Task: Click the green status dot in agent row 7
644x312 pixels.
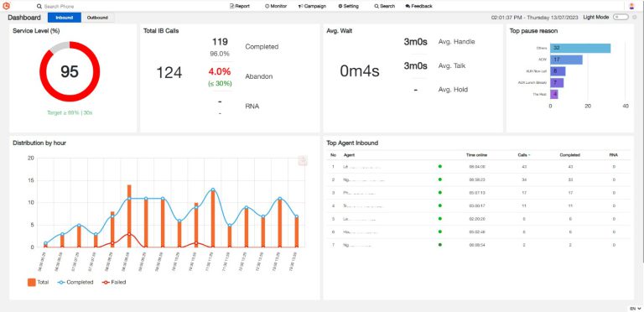Action: pyautogui.click(x=440, y=245)
